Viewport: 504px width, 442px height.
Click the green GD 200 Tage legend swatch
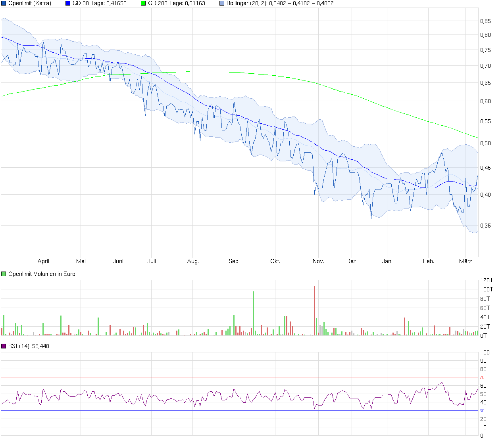click(143, 3)
